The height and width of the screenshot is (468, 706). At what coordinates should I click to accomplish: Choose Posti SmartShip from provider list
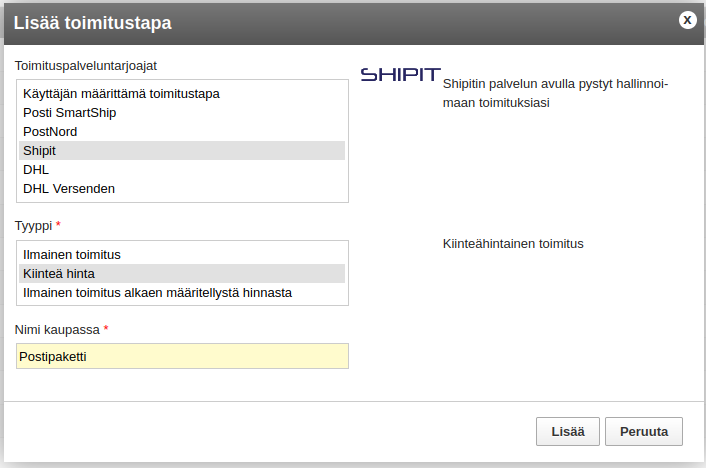tap(182, 113)
